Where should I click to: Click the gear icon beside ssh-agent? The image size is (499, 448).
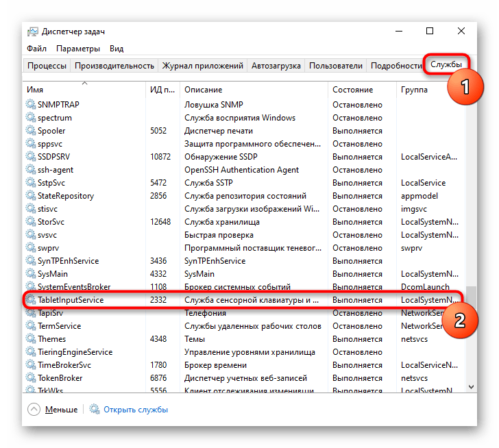click(x=31, y=169)
